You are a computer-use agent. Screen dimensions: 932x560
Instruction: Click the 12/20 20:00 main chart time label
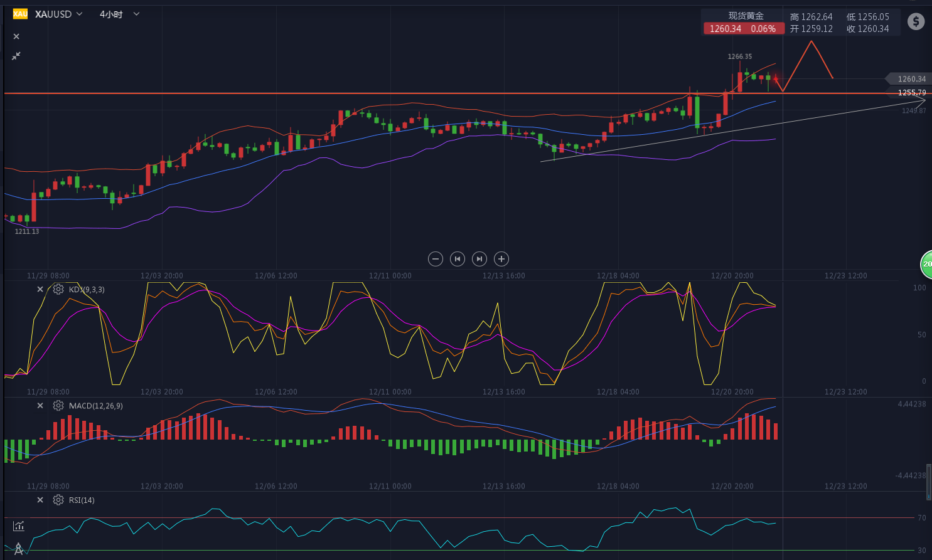coord(732,276)
